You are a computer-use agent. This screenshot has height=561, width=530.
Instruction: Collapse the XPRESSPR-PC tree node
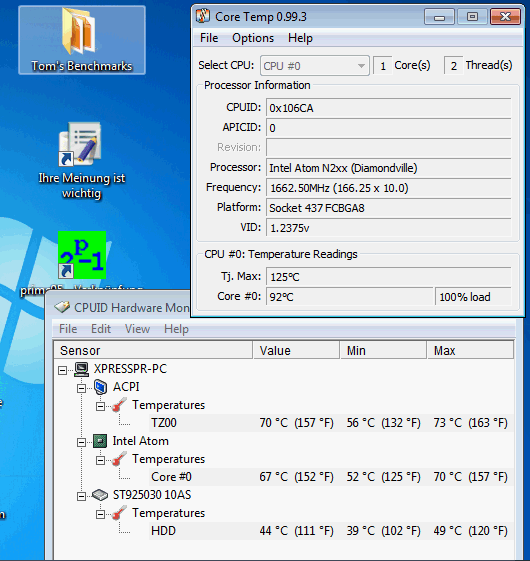[x=62, y=370]
